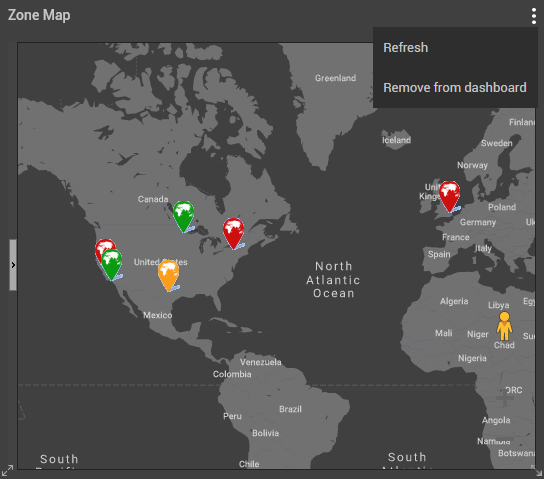This screenshot has height=479, width=544.
Task: Click the Poland label on the map
Action: tap(502, 207)
